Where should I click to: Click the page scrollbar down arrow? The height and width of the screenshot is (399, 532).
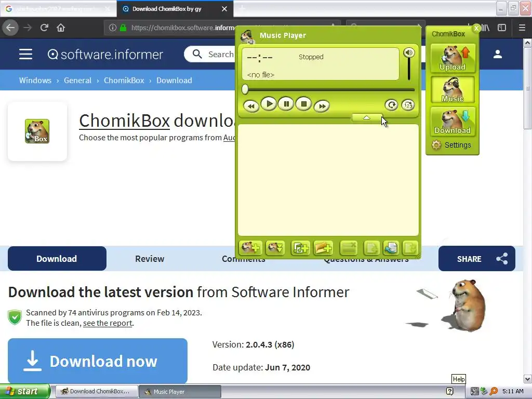point(528,379)
